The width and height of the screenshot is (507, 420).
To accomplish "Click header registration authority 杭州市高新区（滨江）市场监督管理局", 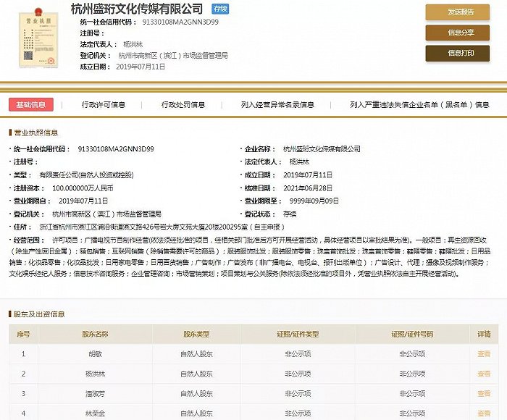I will 173,56.
